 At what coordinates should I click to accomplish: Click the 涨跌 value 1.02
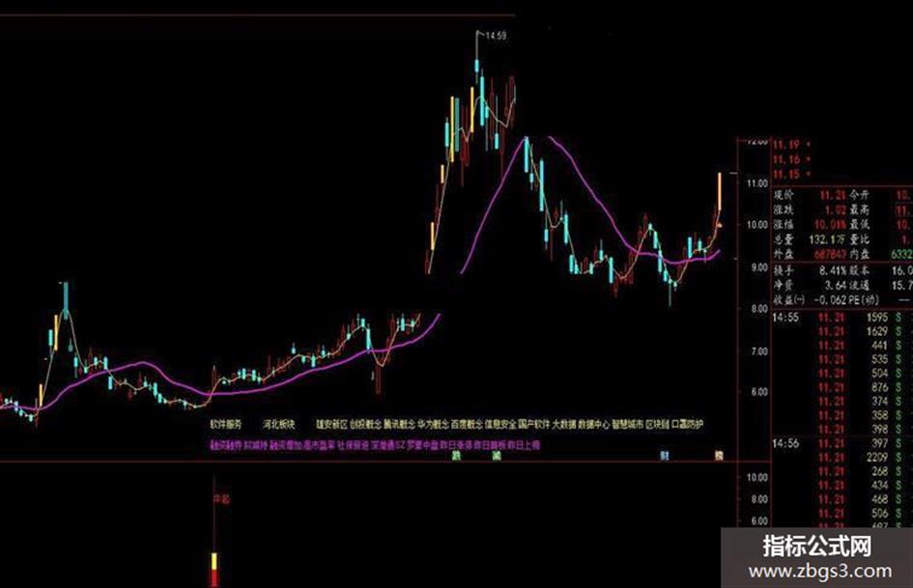pyautogui.click(x=835, y=210)
